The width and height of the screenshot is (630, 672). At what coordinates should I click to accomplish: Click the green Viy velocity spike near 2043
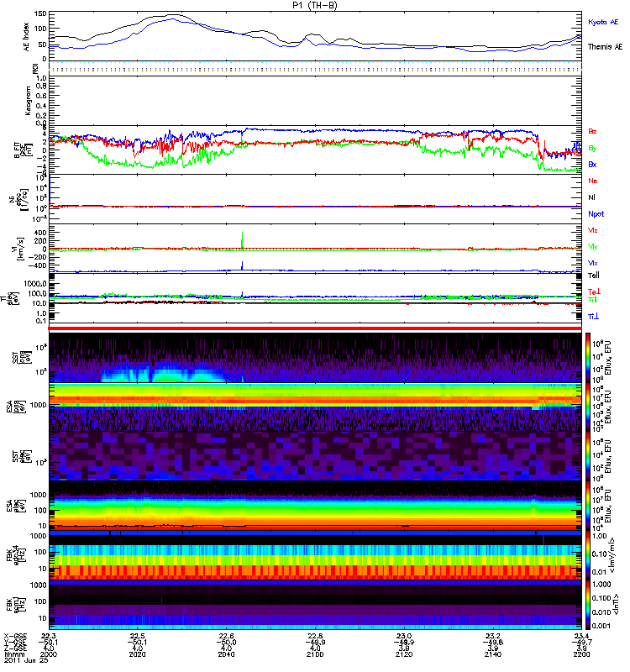[243, 240]
